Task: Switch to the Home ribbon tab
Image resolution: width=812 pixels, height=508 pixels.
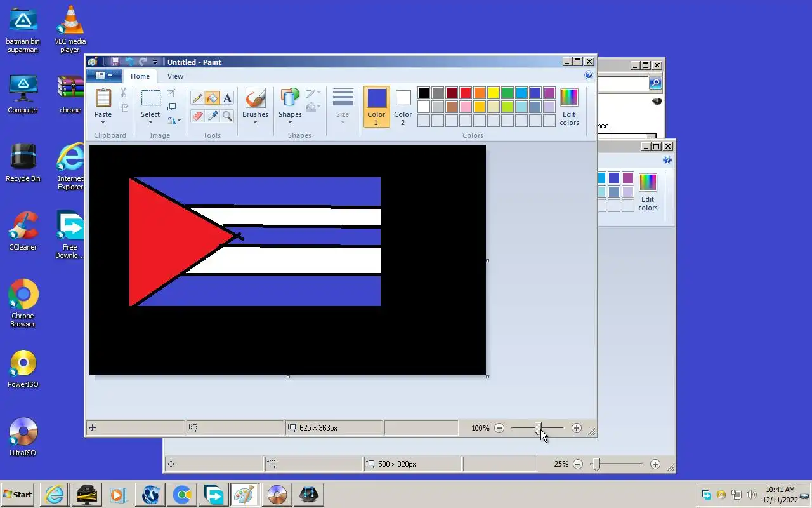Action: [x=140, y=76]
